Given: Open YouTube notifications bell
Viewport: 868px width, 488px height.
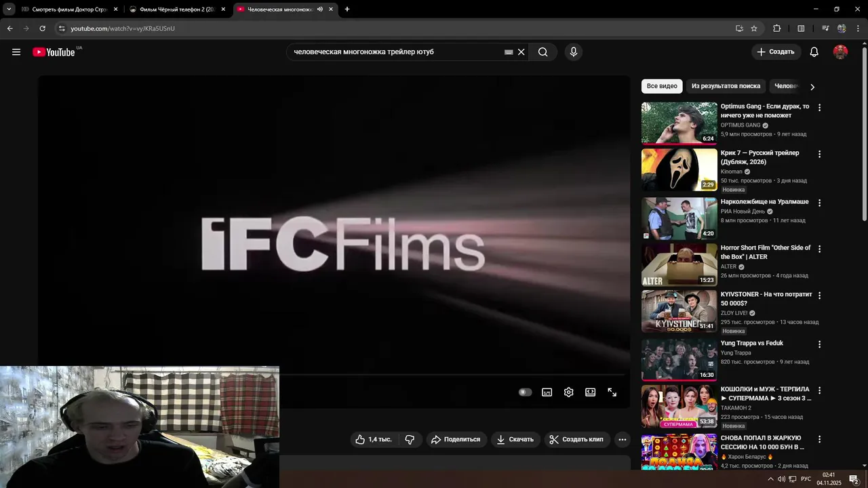Looking at the screenshot, I should 814,52.
